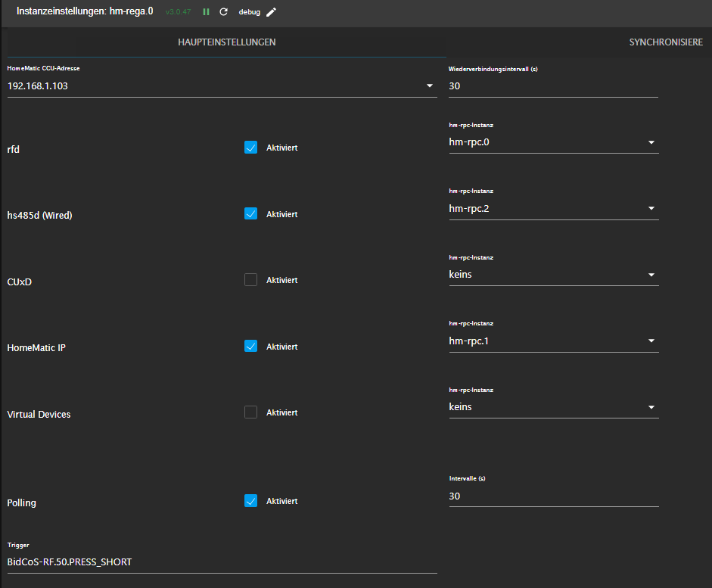Click the debug log level label
712x588 pixels.
[249, 12]
